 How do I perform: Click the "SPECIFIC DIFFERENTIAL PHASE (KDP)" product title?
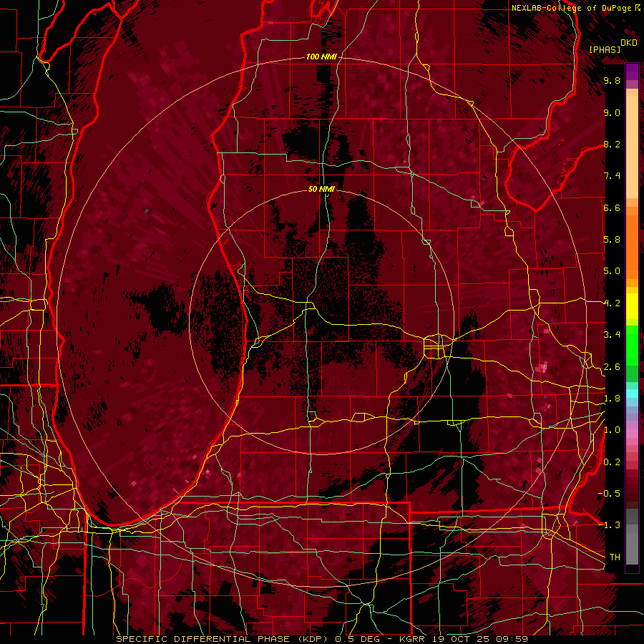pos(224,639)
